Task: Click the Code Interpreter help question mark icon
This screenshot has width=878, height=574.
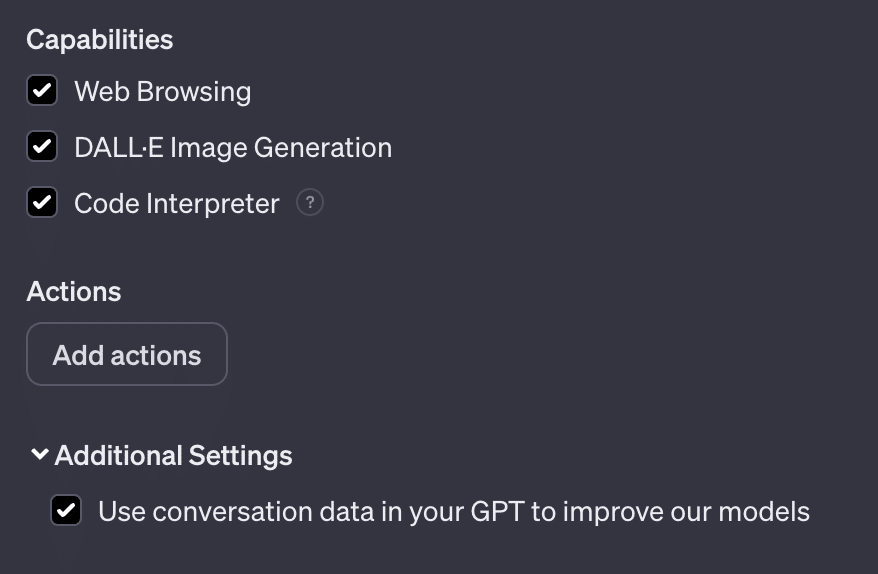Action: (310, 203)
